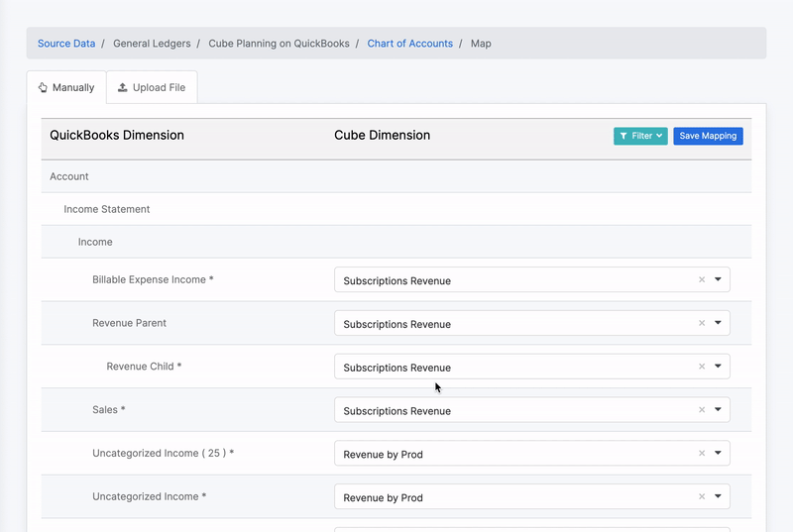Screen dimensions: 793x532
Task: Click Cube Dimension column header
Action: click(x=382, y=136)
